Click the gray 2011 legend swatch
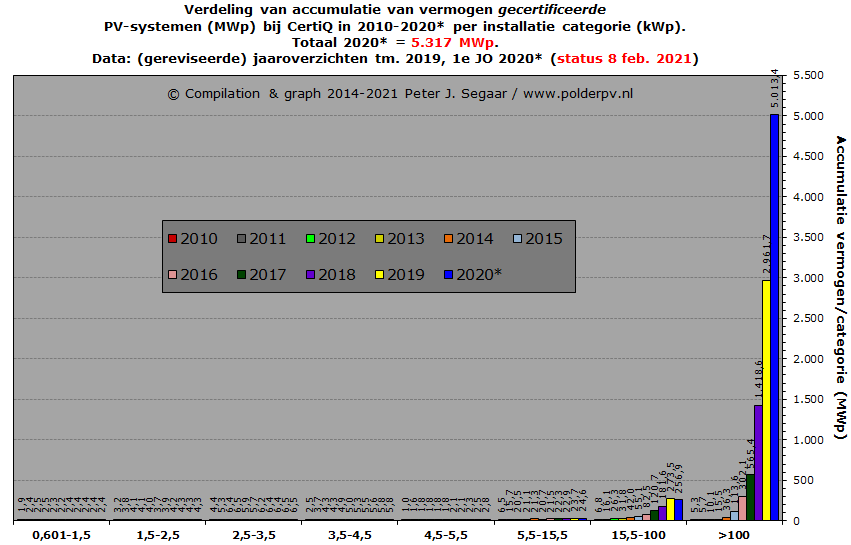 click(x=242, y=239)
